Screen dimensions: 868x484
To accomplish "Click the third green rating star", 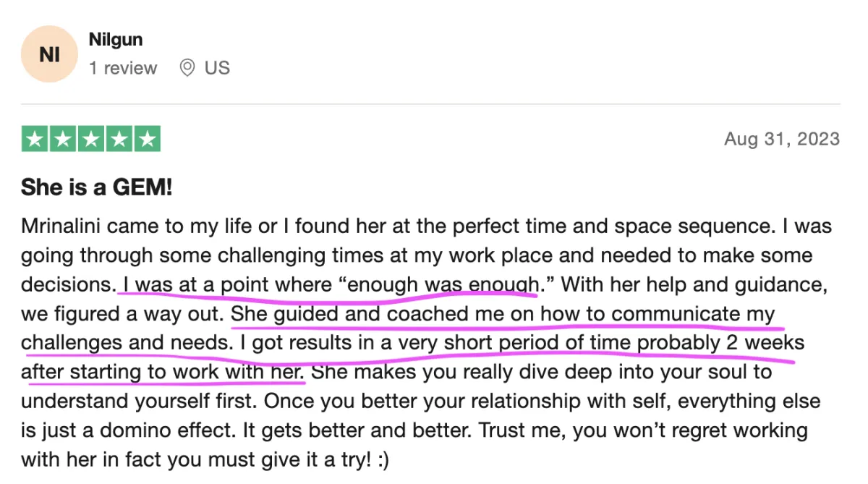I will coord(91,139).
